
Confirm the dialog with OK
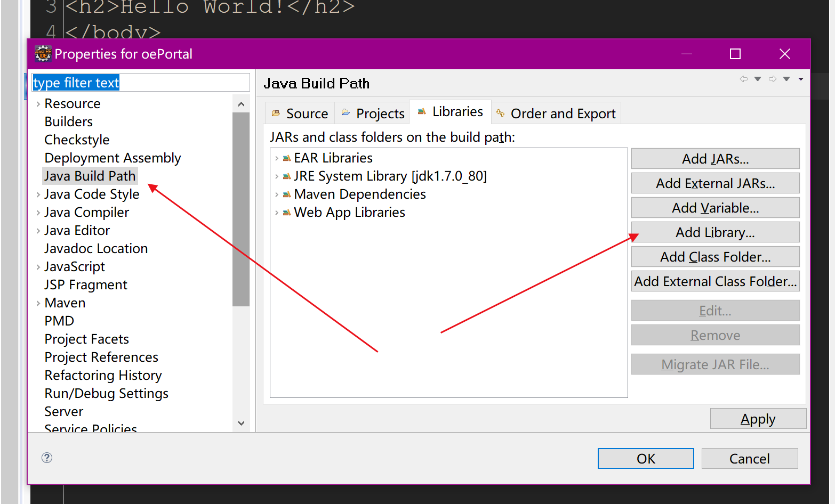[x=646, y=459]
